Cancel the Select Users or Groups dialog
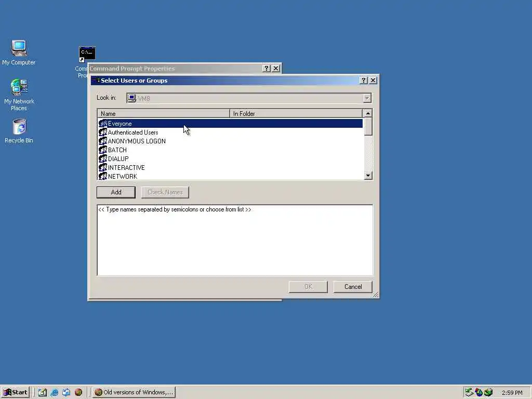Screen dimensions: 532x399 tap(353, 287)
